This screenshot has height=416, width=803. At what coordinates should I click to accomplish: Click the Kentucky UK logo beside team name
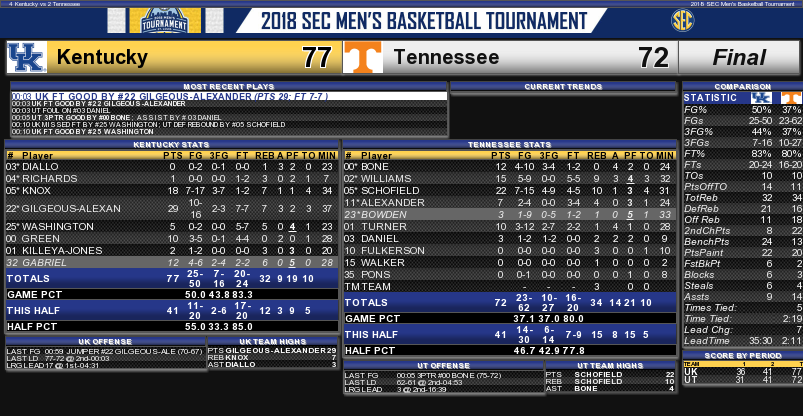(x=27, y=57)
